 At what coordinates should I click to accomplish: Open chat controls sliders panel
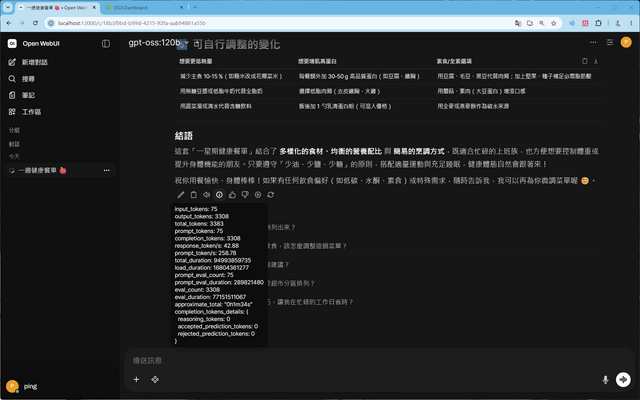click(610, 42)
